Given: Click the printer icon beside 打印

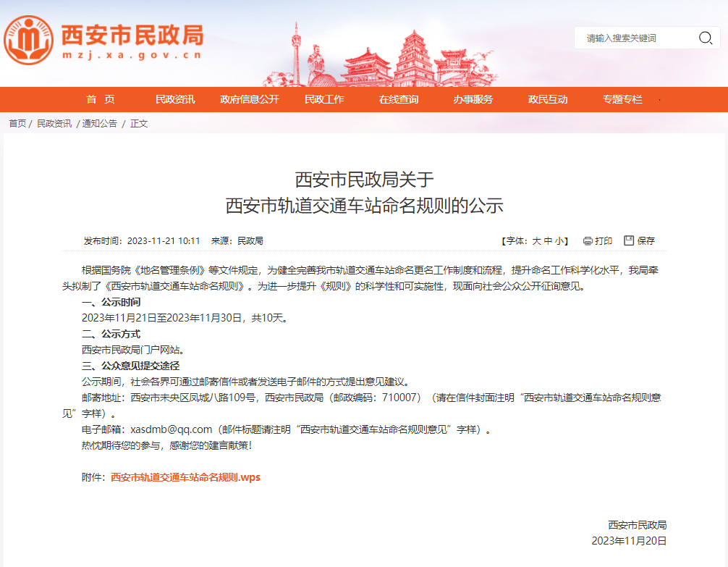Looking at the screenshot, I should (x=588, y=240).
